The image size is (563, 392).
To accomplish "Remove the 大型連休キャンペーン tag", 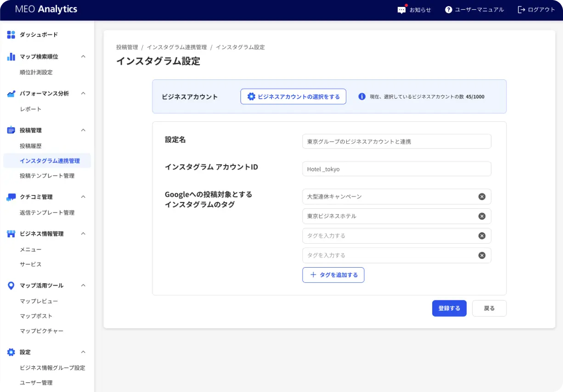I will tap(482, 196).
